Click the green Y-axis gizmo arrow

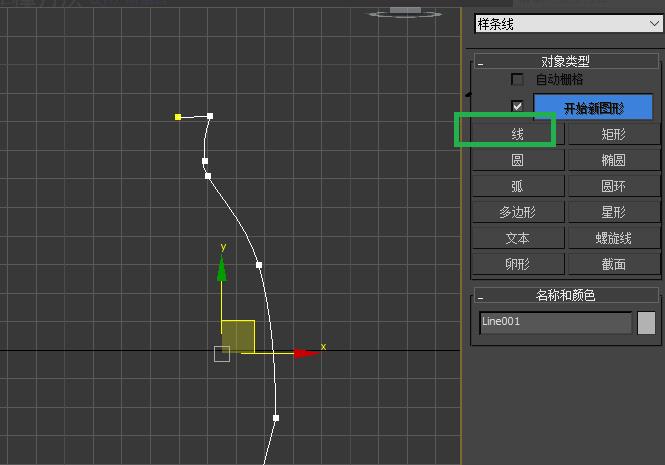(x=222, y=268)
